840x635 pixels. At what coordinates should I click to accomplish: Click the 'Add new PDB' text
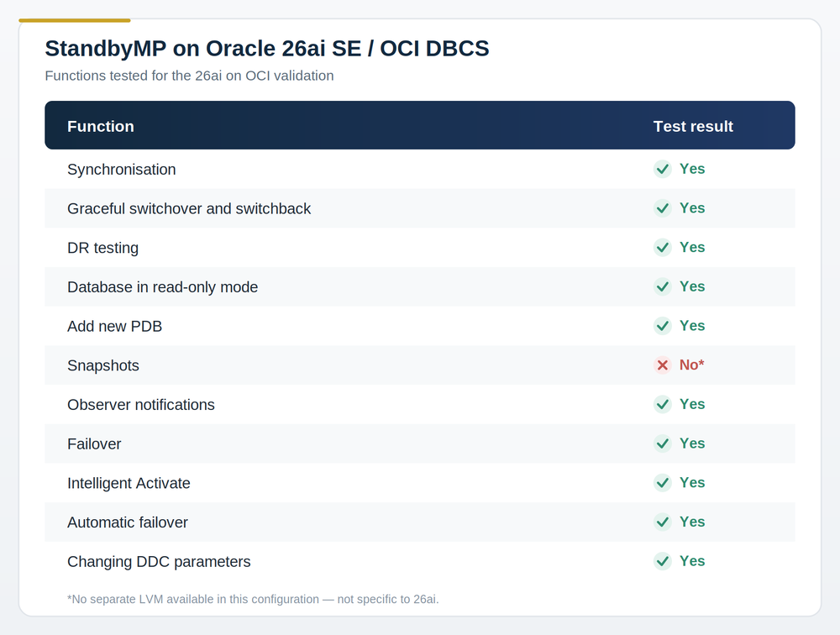(x=114, y=327)
